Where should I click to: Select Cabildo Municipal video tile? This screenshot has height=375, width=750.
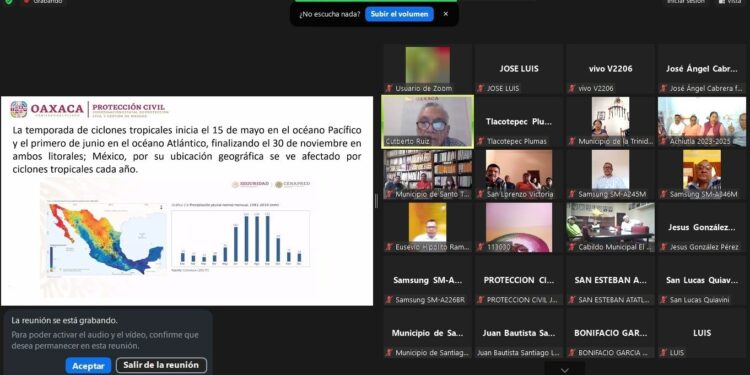610,227
